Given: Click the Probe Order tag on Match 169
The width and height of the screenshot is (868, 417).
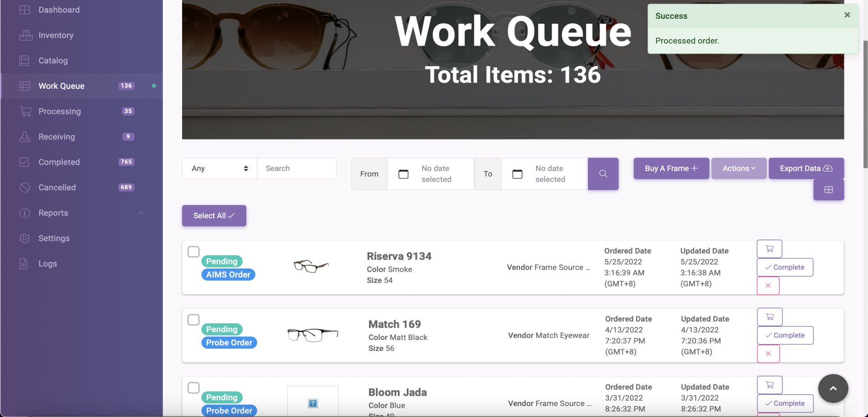Looking at the screenshot, I should (229, 342).
